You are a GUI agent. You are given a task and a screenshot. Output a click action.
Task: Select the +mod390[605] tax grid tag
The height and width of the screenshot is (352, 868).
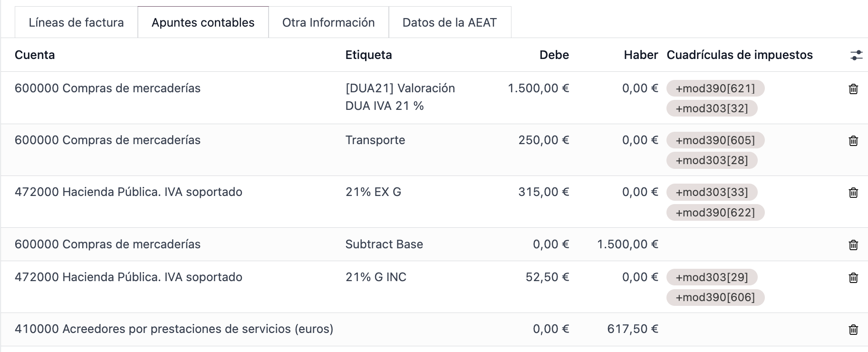pyautogui.click(x=715, y=140)
